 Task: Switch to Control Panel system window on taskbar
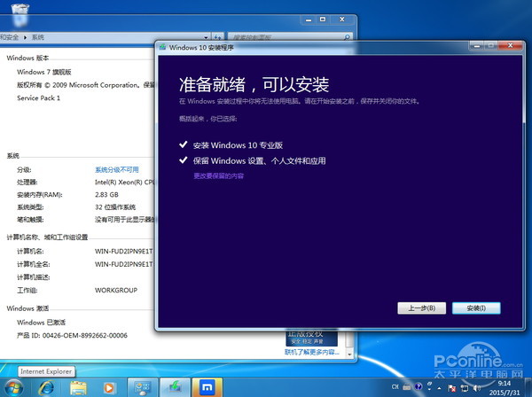click(144, 387)
